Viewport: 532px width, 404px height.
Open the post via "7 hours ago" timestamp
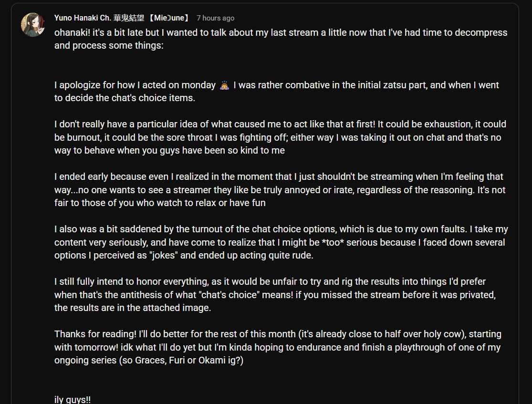tap(216, 18)
